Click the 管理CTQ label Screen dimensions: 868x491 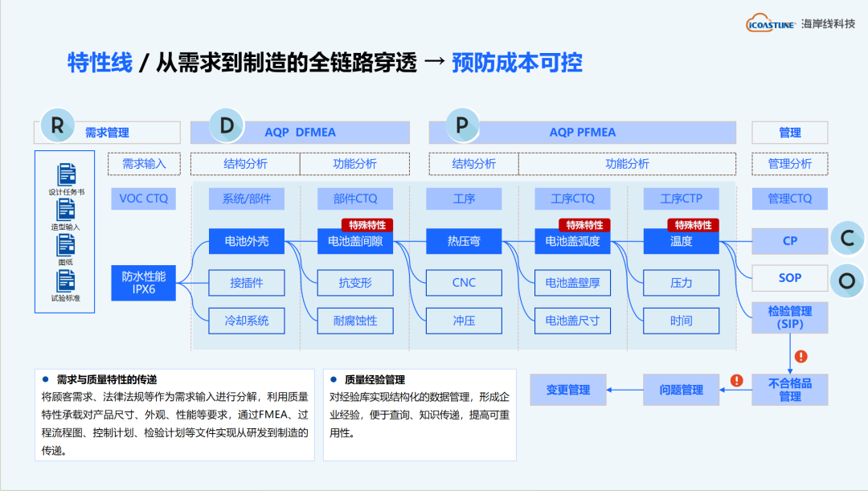790,198
